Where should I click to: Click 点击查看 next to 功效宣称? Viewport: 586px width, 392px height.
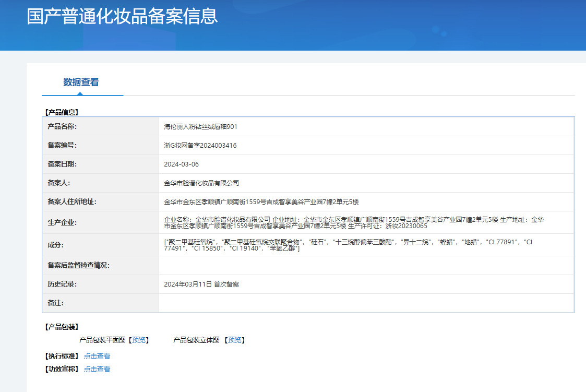tap(97, 369)
